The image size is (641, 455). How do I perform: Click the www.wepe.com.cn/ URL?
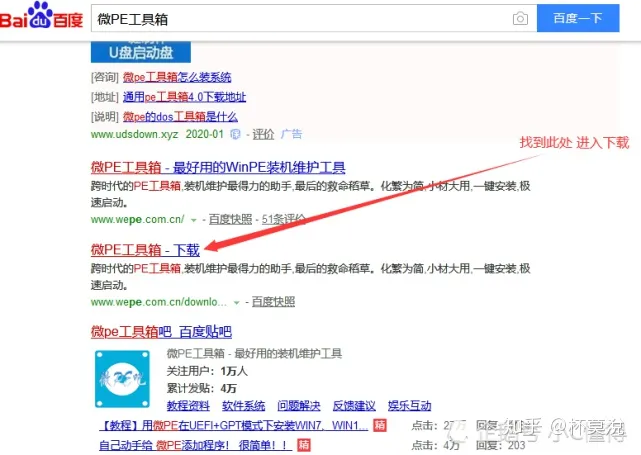(x=137, y=220)
